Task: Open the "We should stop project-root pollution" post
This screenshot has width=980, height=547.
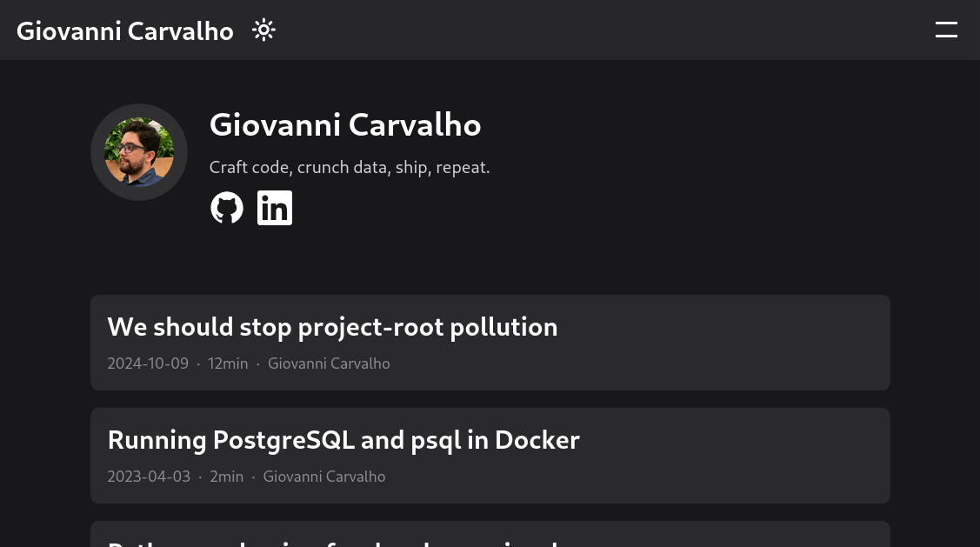Action: [x=332, y=327]
